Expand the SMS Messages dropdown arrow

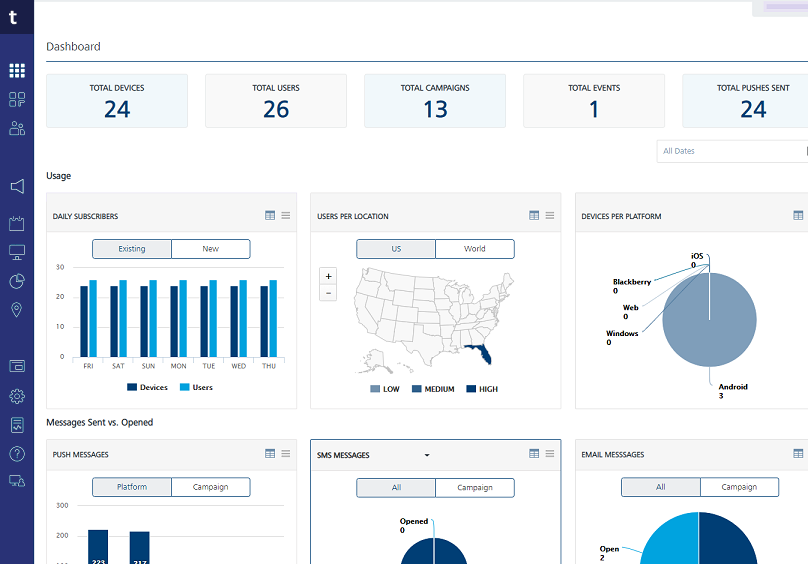[427, 455]
